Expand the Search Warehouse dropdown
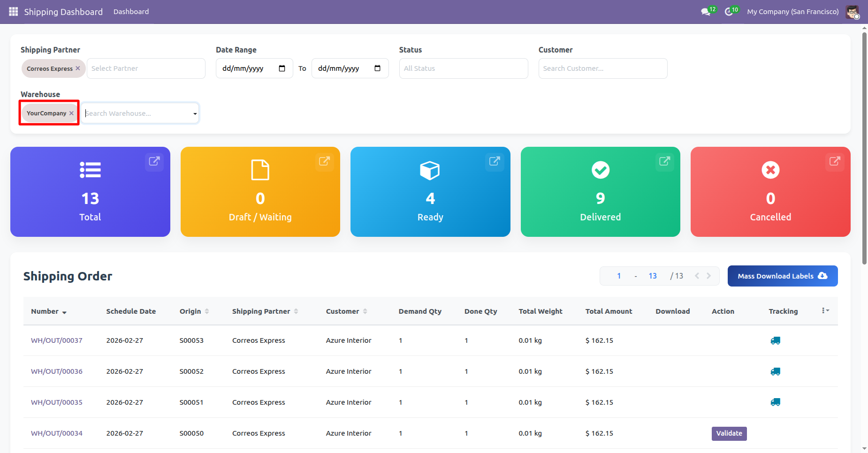 [195, 113]
